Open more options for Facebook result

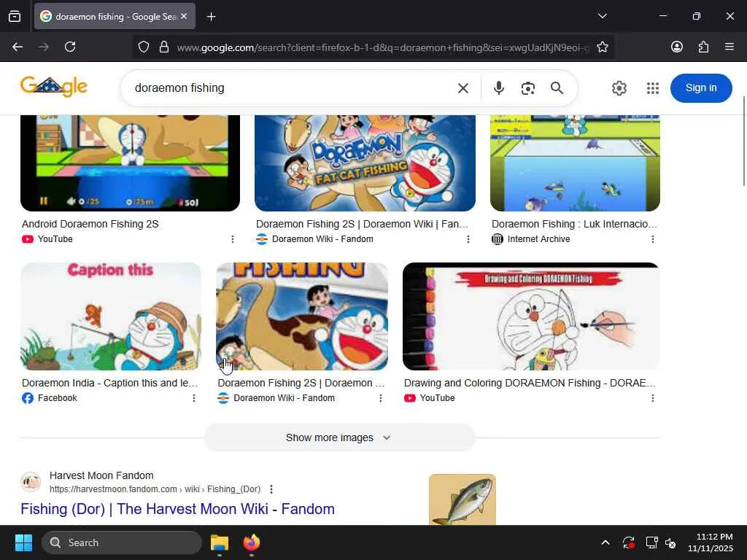pos(194,398)
